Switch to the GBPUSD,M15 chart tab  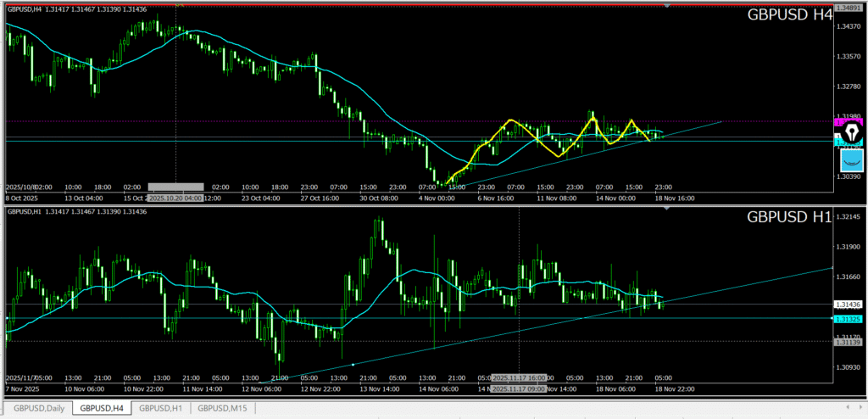pyautogui.click(x=224, y=408)
